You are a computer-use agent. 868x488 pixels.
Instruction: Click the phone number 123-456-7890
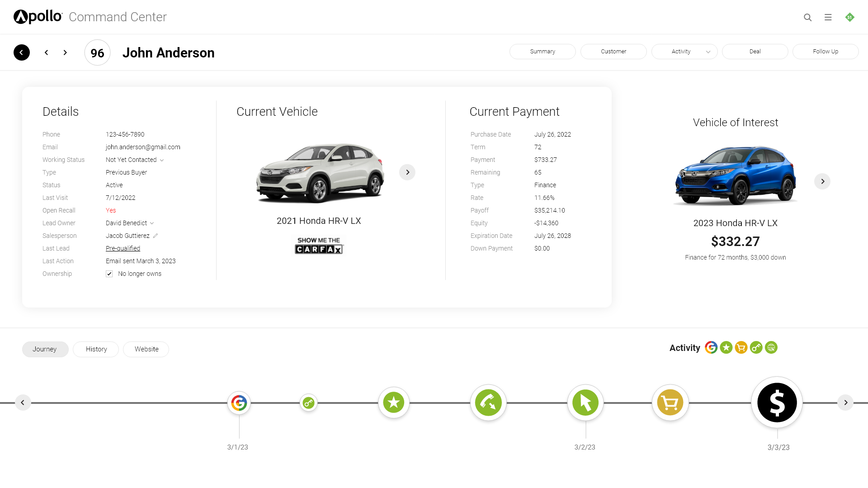[x=125, y=134]
